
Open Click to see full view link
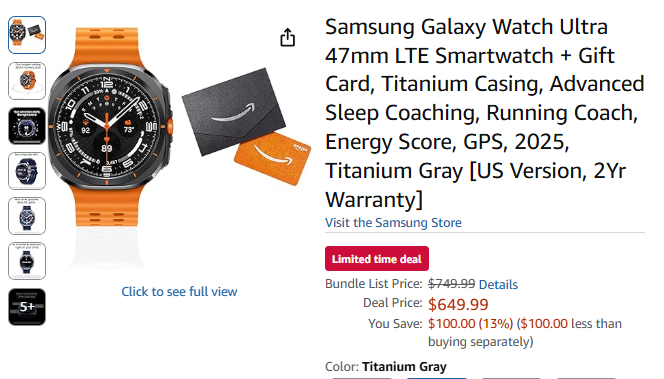click(179, 291)
